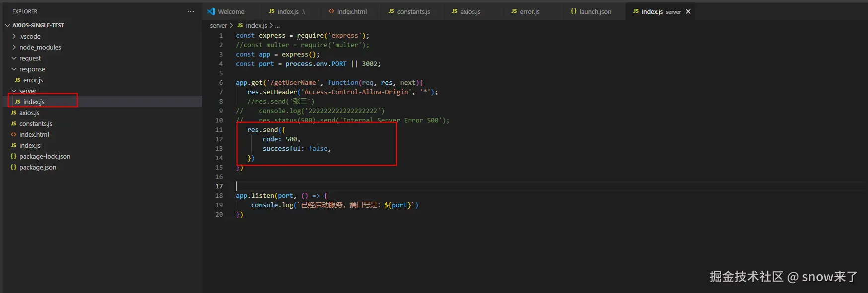Click 'false' value on line 13
The width and height of the screenshot is (868, 293).
click(318, 149)
